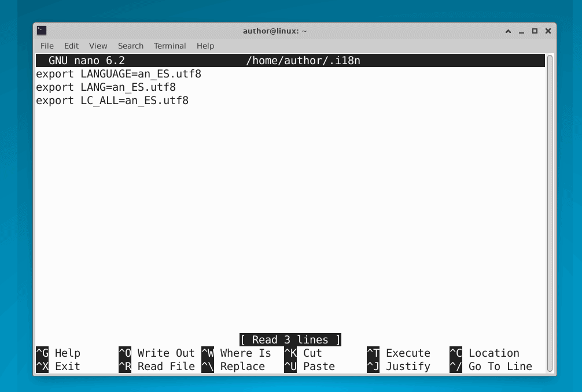Activate the Read File shortcut label
This screenshot has width=582, height=392.
pos(165,366)
